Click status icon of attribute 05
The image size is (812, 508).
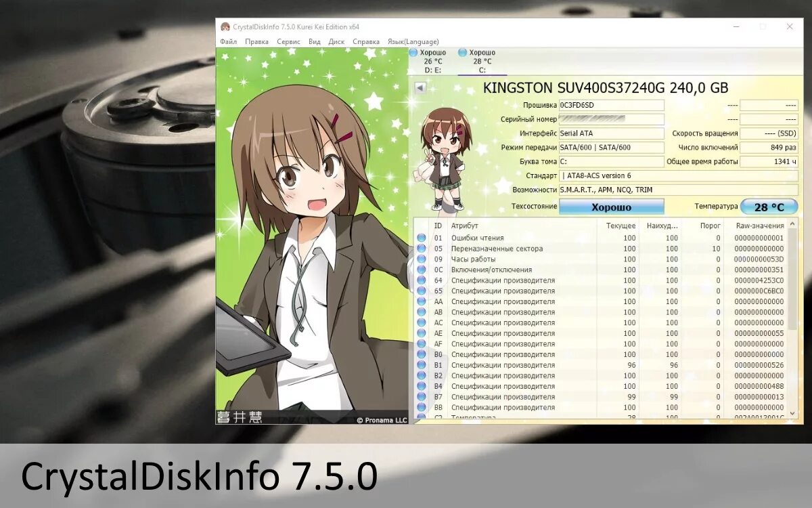coord(422,249)
